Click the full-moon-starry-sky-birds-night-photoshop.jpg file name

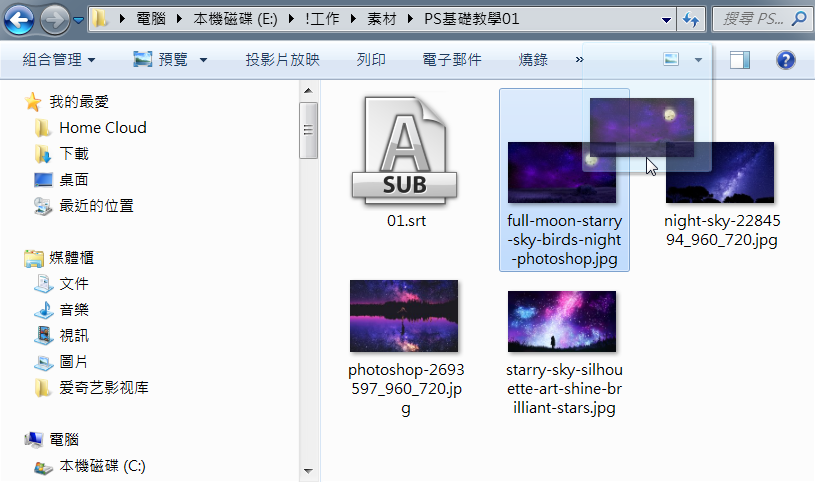point(564,240)
